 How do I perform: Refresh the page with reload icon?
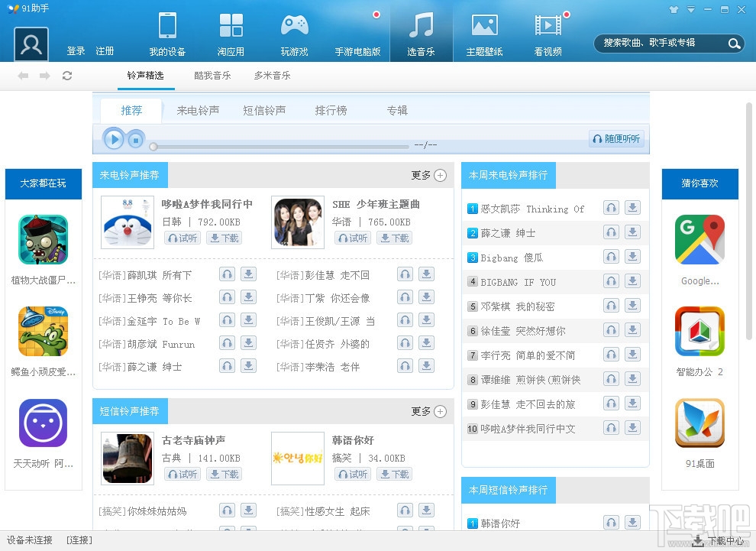click(x=67, y=76)
